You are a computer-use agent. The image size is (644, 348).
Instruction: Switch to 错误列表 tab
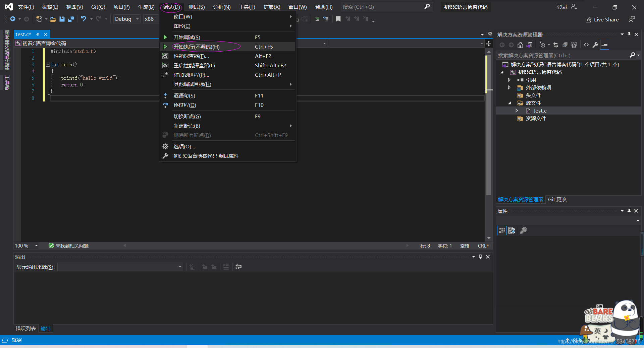coord(26,328)
